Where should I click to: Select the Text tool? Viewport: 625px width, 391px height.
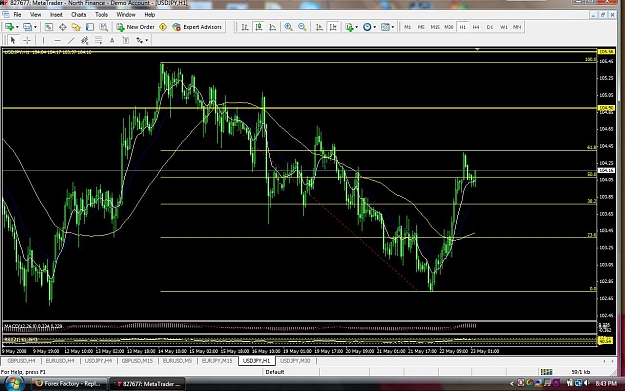pos(112,40)
